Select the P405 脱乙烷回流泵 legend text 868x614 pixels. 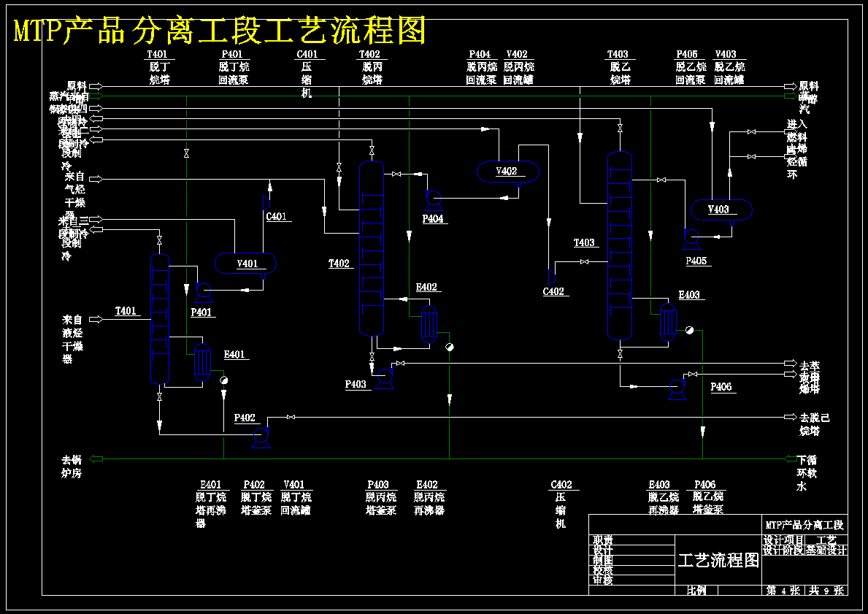click(691, 67)
